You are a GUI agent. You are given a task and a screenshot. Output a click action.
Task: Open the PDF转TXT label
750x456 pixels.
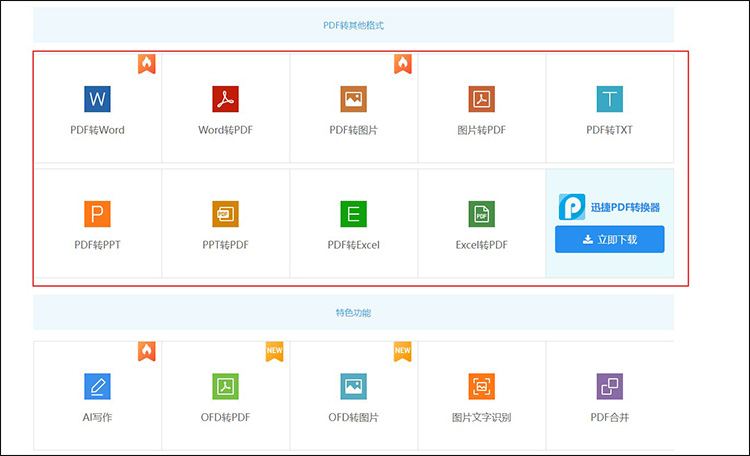[610, 130]
